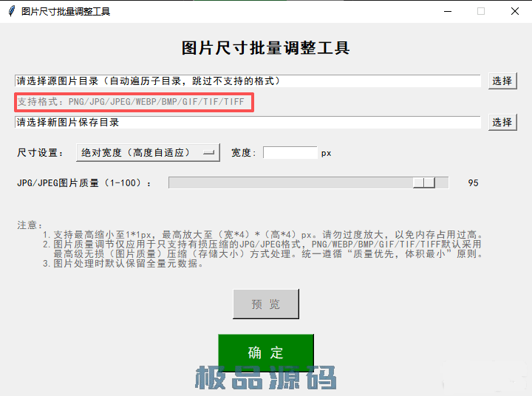Minimize the image resize tool window
The height and width of the screenshot is (396, 532).
(x=447, y=11)
